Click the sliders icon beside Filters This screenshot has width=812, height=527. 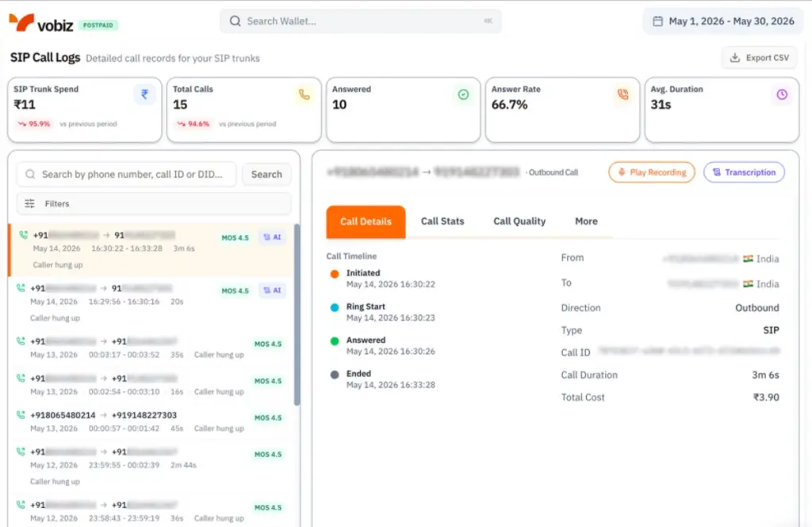[x=29, y=204]
